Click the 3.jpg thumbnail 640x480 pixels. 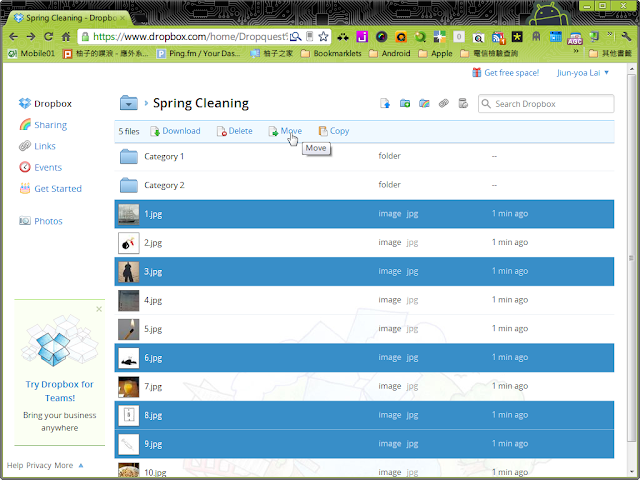click(x=129, y=271)
